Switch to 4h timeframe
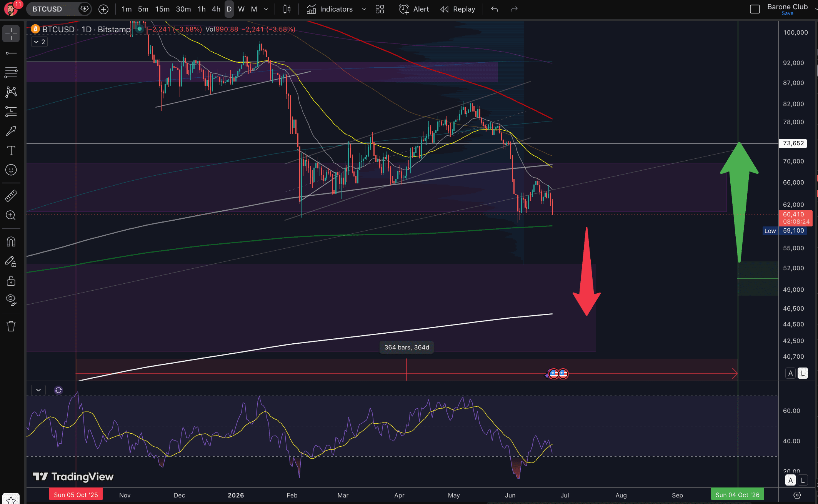818x504 pixels. (x=216, y=9)
